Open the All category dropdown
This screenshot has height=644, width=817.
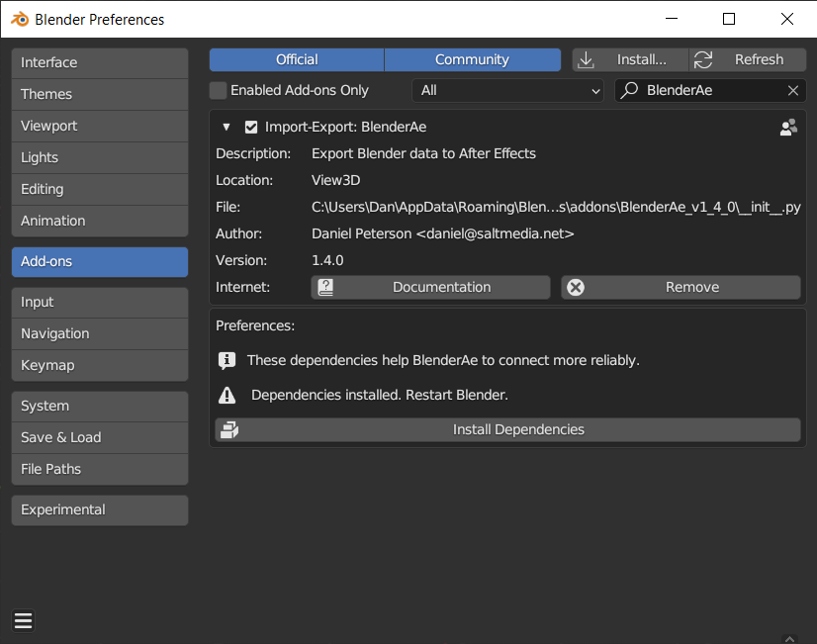507,91
